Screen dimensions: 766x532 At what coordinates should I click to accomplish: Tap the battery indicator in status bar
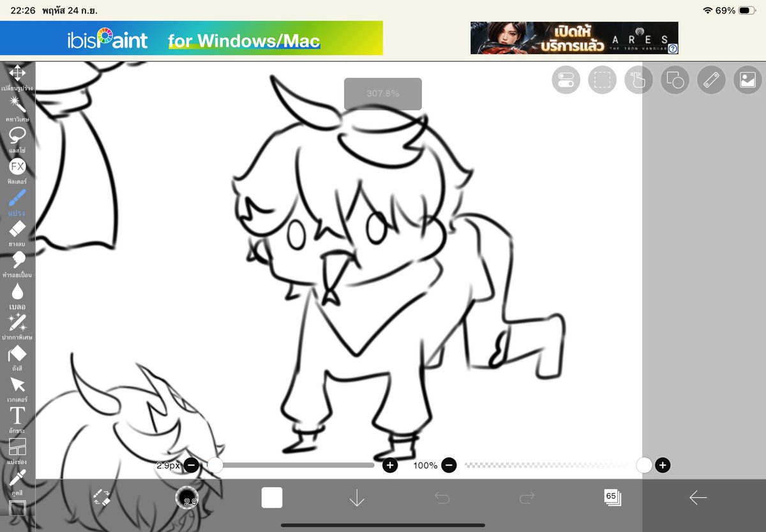(x=747, y=10)
